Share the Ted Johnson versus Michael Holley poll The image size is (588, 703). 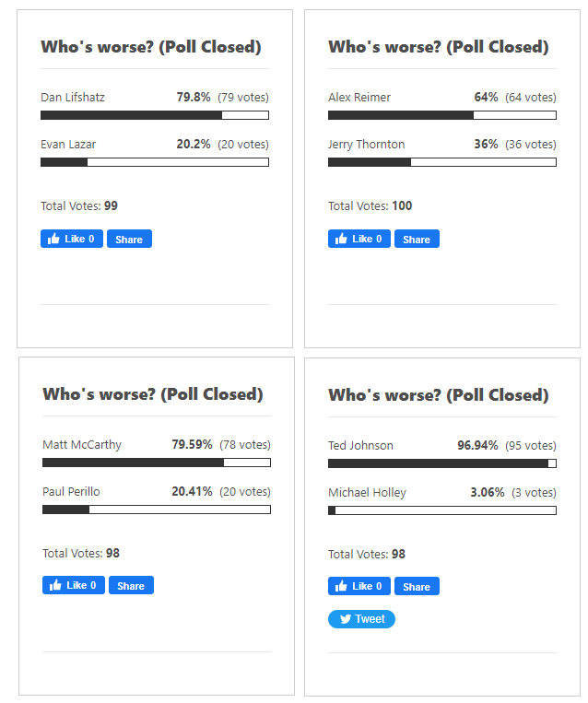417,587
